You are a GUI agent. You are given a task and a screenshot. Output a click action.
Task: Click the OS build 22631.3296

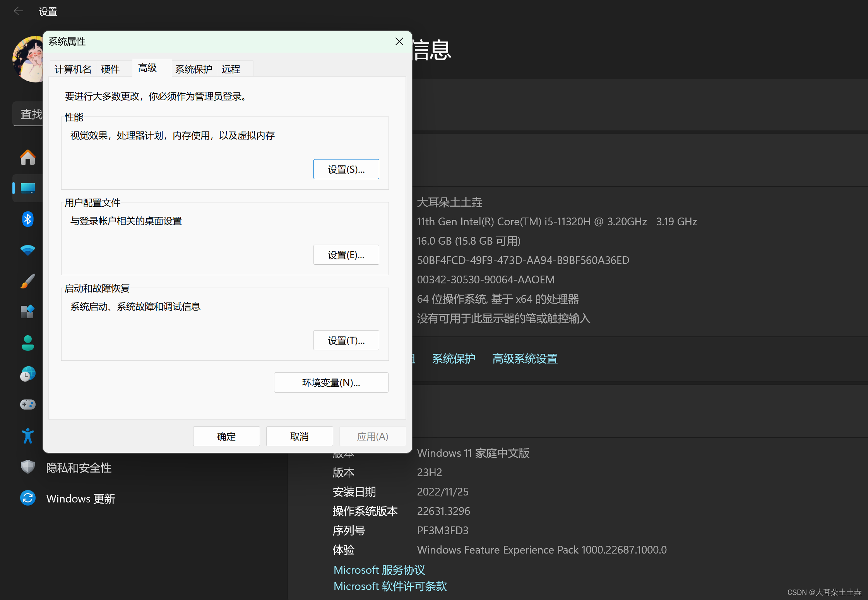[x=443, y=511]
